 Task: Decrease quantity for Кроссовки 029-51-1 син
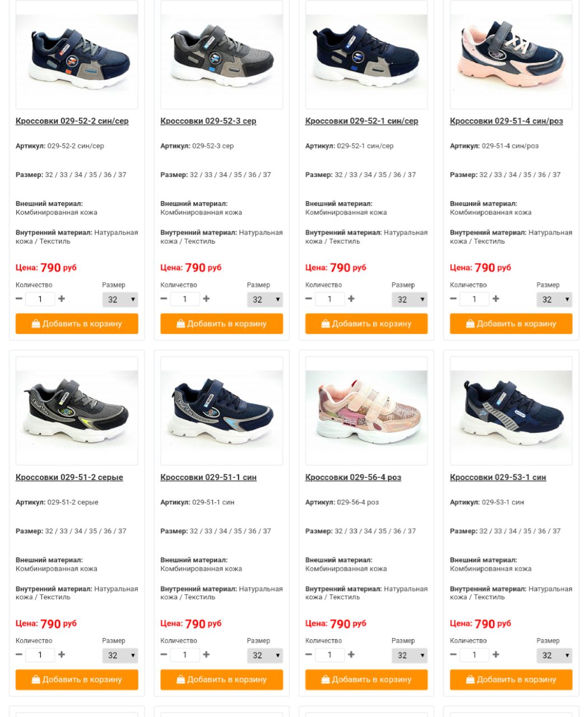(x=164, y=654)
